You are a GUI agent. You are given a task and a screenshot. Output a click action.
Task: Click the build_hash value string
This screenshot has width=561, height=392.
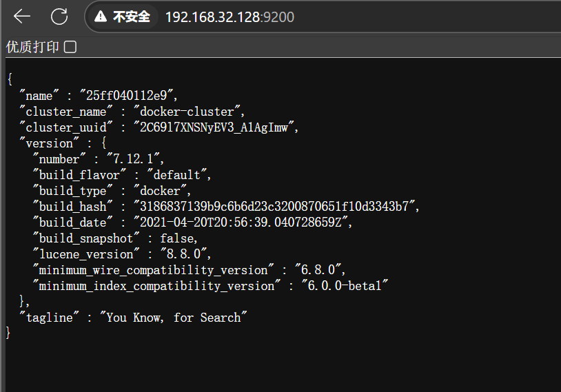click(x=269, y=207)
